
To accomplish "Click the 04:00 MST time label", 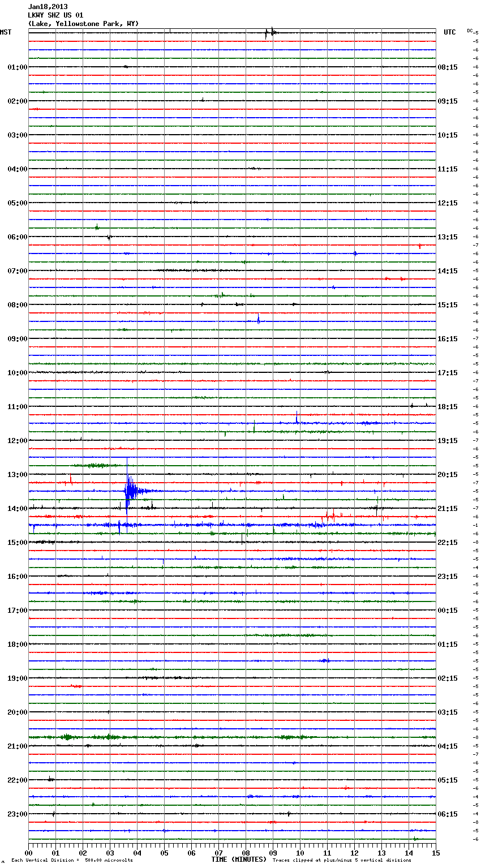I will click(x=18, y=169).
